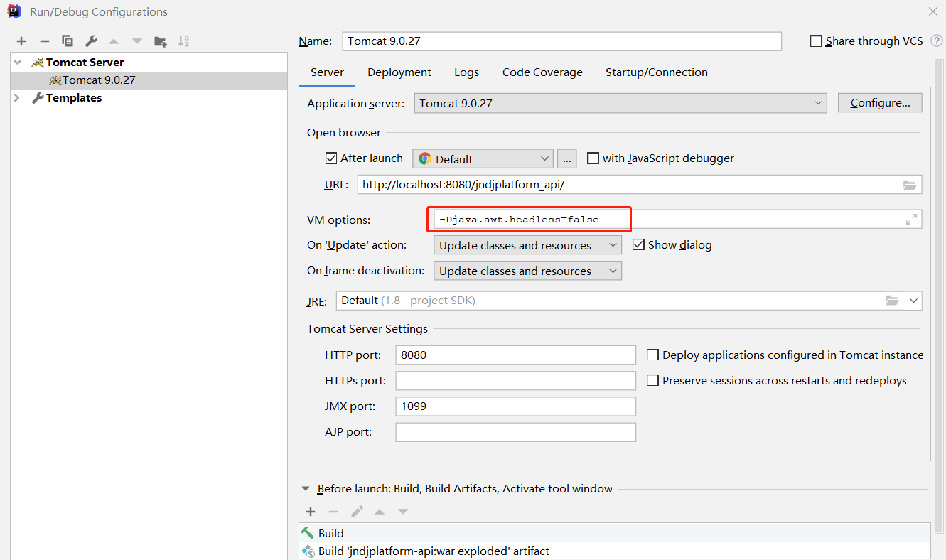Uncheck the After launch checkbox
Screen dimensions: 946x560
(x=330, y=158)
